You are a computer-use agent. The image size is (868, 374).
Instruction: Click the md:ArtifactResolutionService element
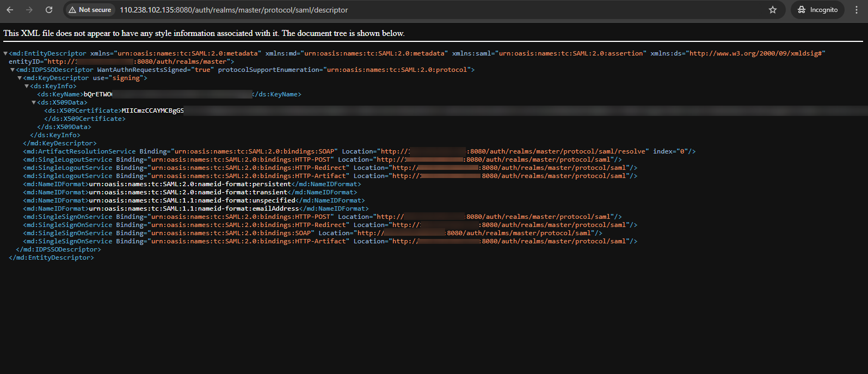79,151
